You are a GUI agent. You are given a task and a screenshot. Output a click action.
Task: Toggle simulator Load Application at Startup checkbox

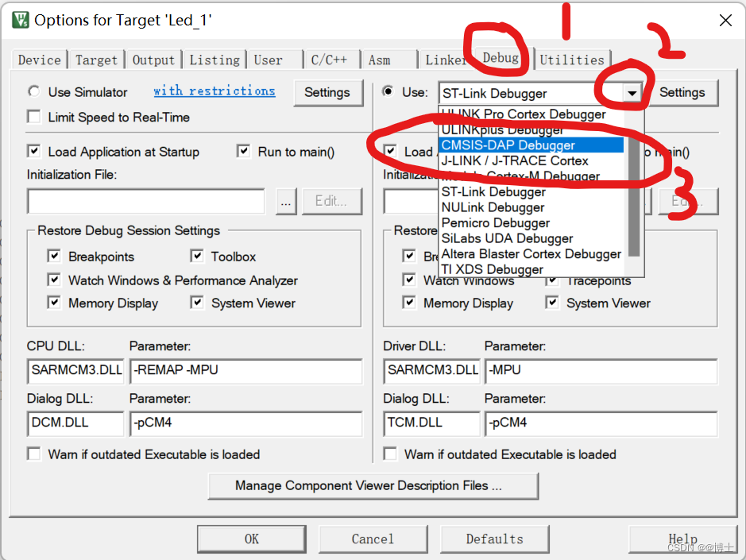pyautogui.click(x=34, y=151)
